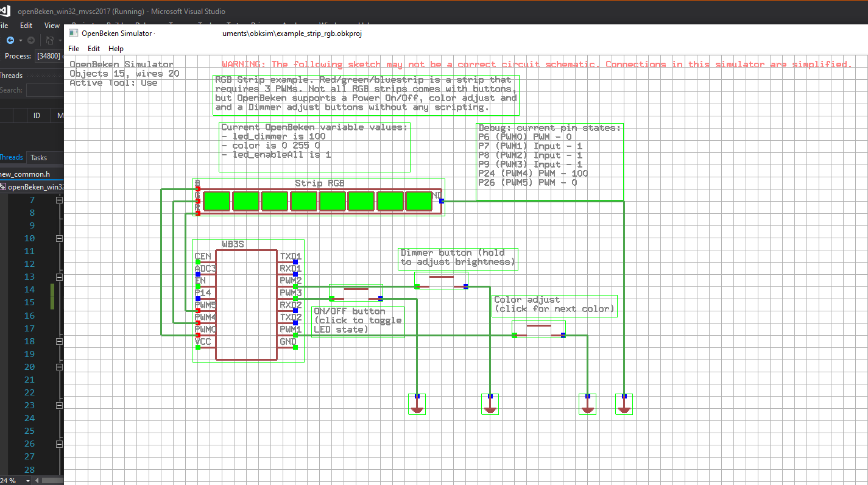Viewport: 868px width, 485px height.
Task: Open View menu in Visual Studio window
Action: 52,26
